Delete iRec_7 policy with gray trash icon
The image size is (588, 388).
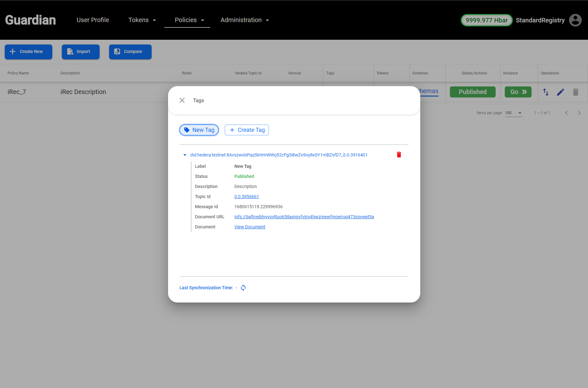[x=576, y=92]
